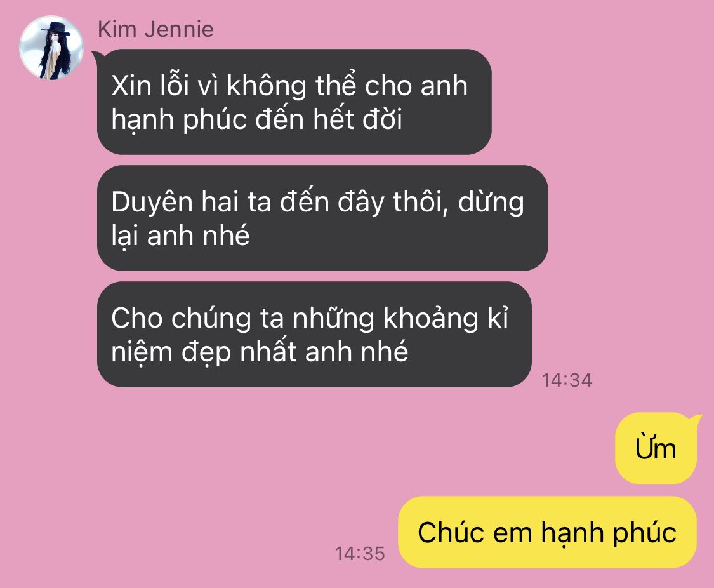Click the tail of the yellow 'Ừm' bubble
The width and height of the screenshot is (714, 588).
coord(696,420)
